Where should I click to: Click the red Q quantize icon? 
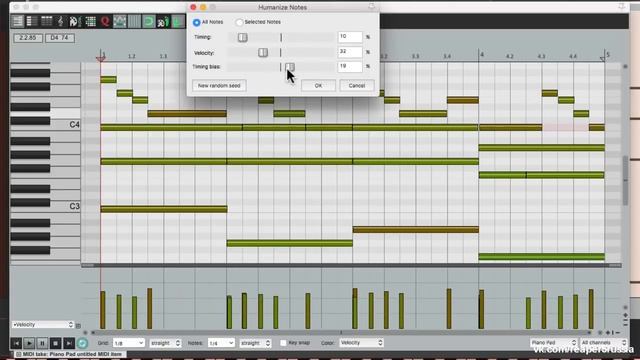click(105, 21)
